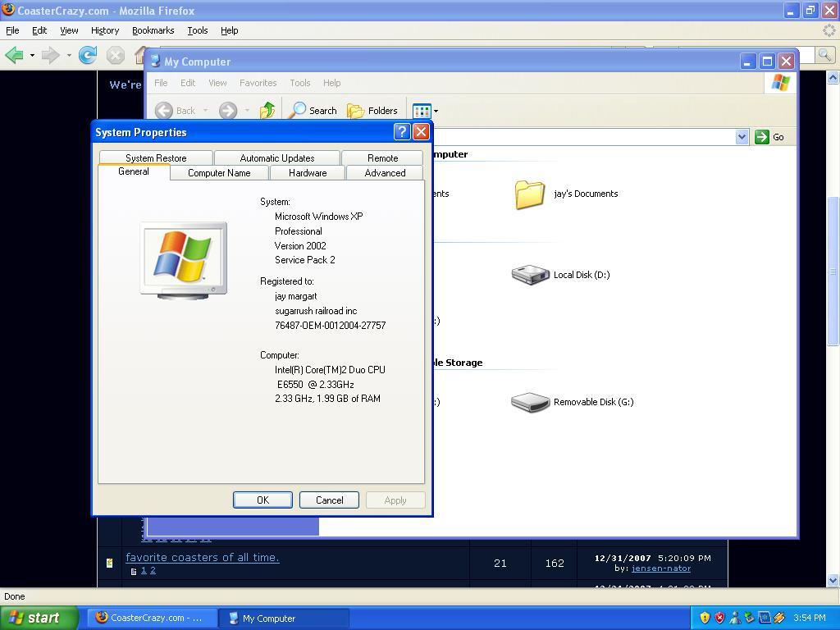Reload the page in Firefox
This screenshot has width=840, height=630.
tap(87, 55)
